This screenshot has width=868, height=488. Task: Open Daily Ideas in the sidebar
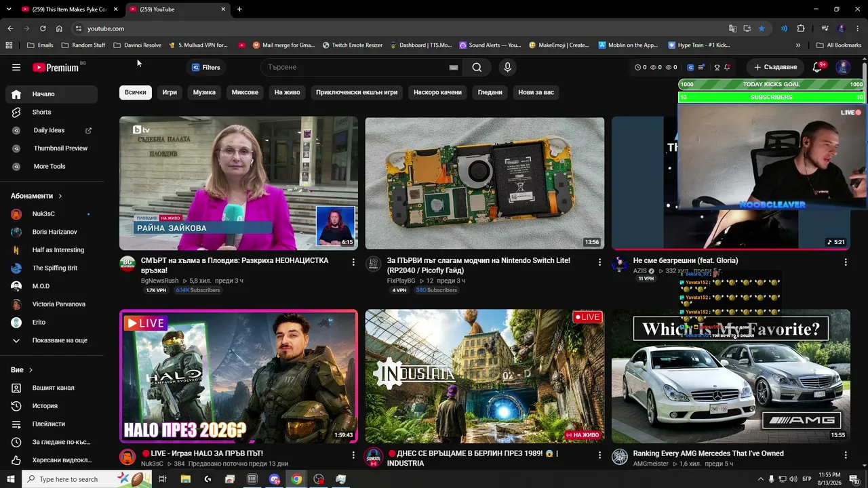52,130
